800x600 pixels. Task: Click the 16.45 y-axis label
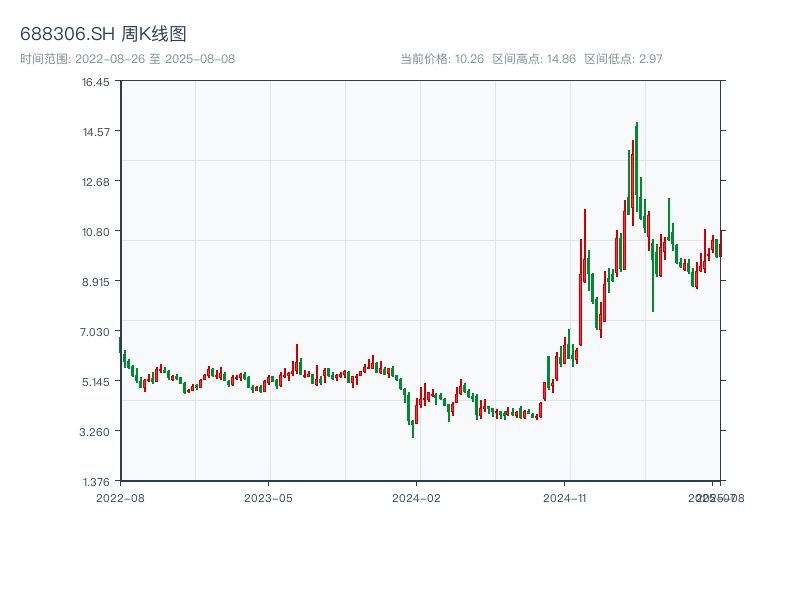(x=96, y=82)
